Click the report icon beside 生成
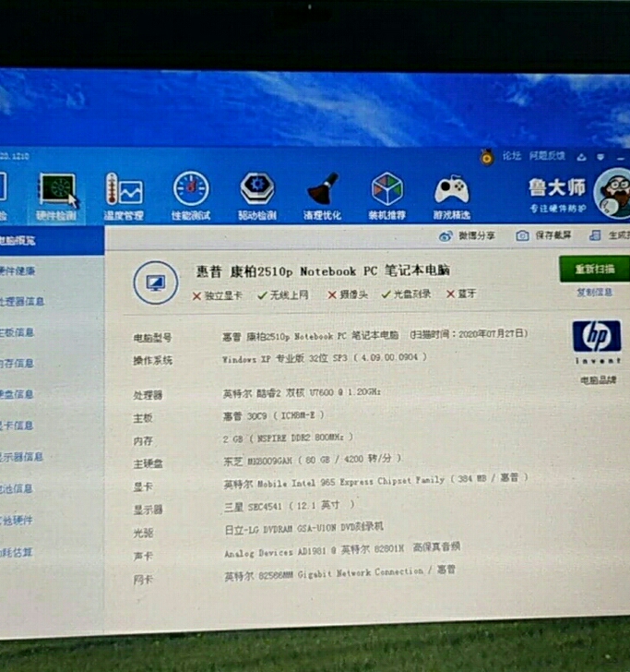This screenshot has height=672, width=630. coord(594,234)
